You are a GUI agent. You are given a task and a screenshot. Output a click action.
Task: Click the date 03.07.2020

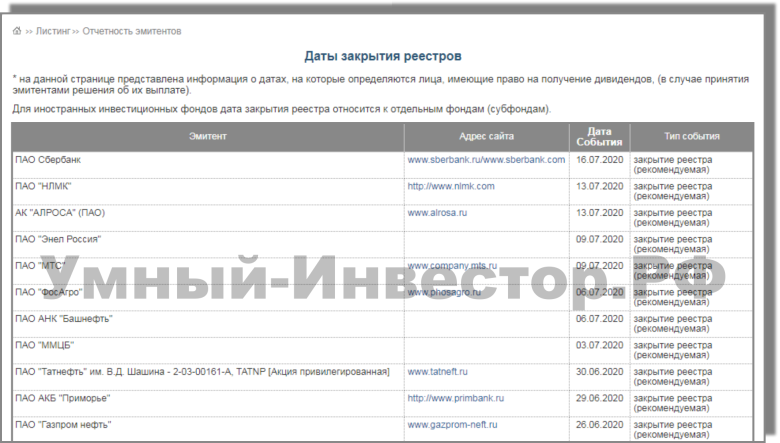click(599, 345)
